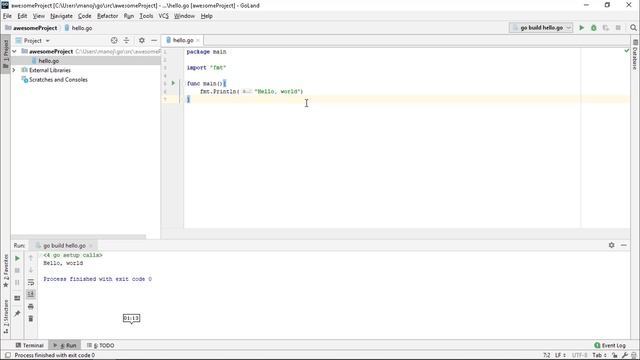Click the run with coverage icon
Viewport: 640px width, 360px height.
coord(606,28)
